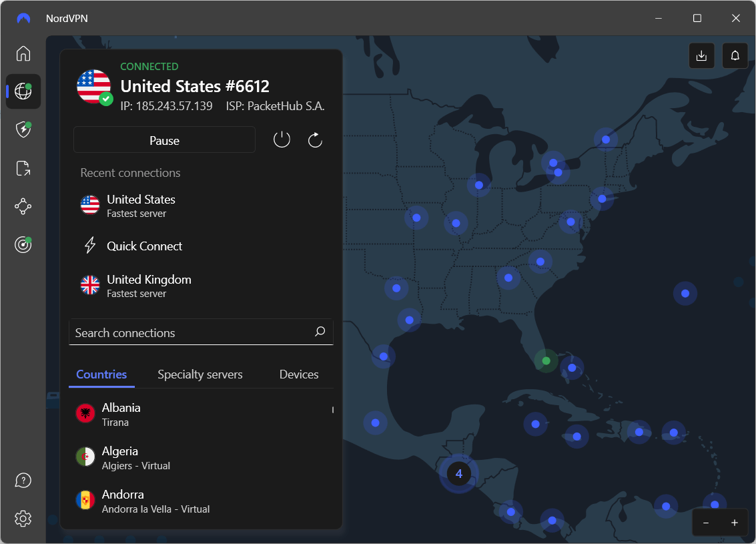Zoom in the map with plus button
Image resolution: width=756 pixels, height=544 pixels.
[734, 523]
